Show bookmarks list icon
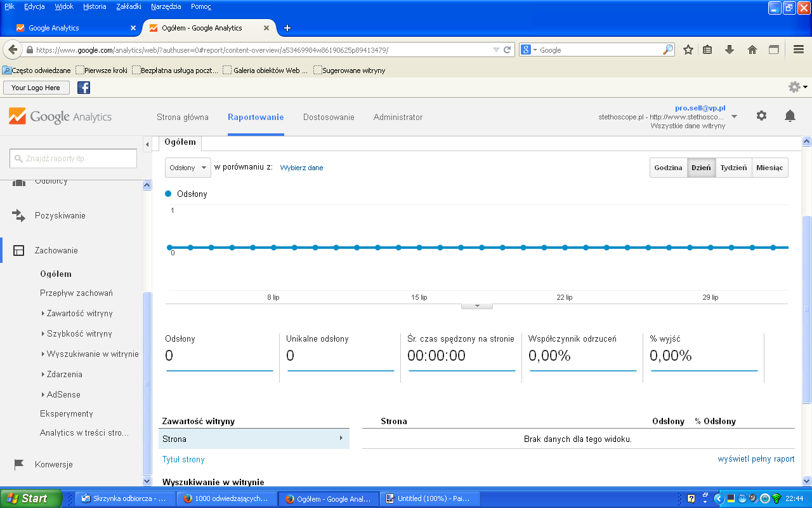The width and height of the screenshot is (812, 508). pos(707,50)
